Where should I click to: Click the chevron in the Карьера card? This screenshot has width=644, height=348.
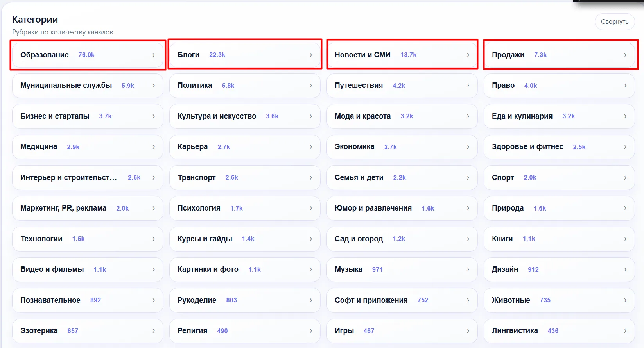click(x=311, y=147)
